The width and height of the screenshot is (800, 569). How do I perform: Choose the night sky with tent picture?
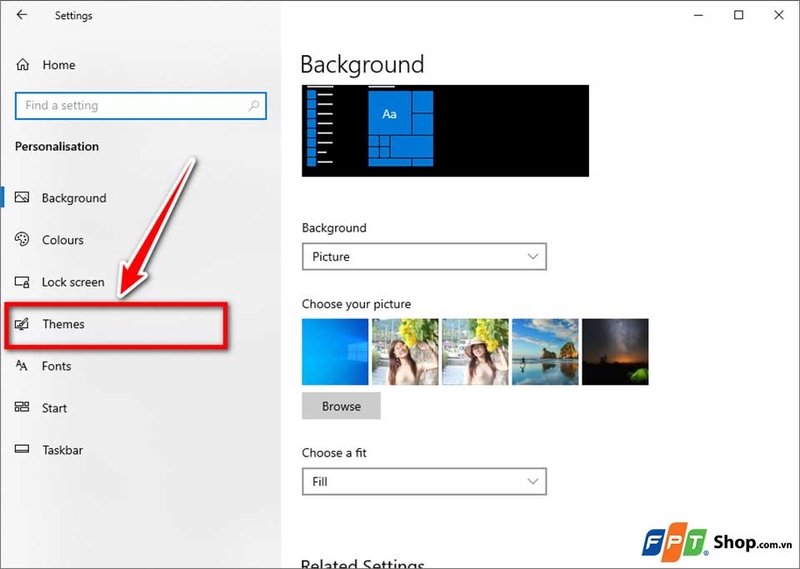click(615, 352)
